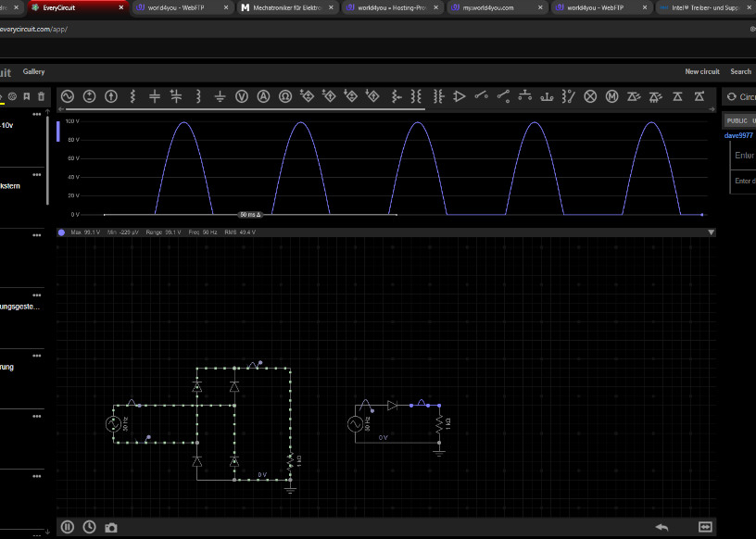Screen dimensions: 756x539
Task: Select the motor component icon
Action: 611,96
